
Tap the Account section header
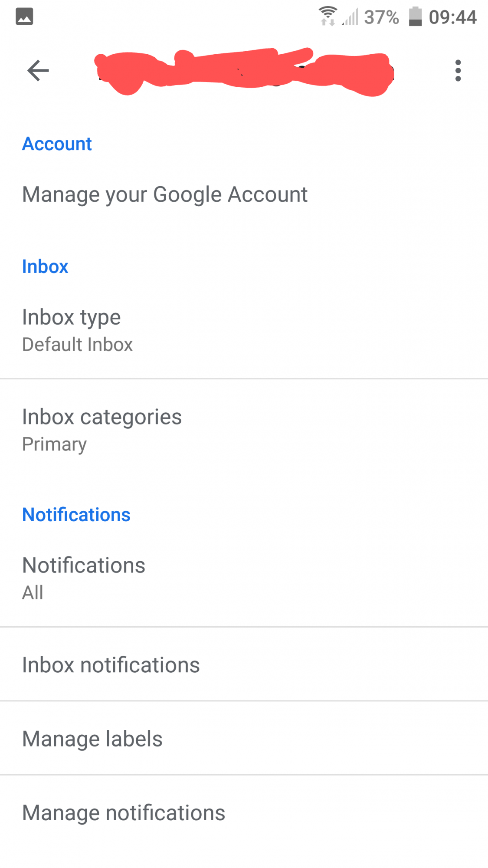point(57,144)
